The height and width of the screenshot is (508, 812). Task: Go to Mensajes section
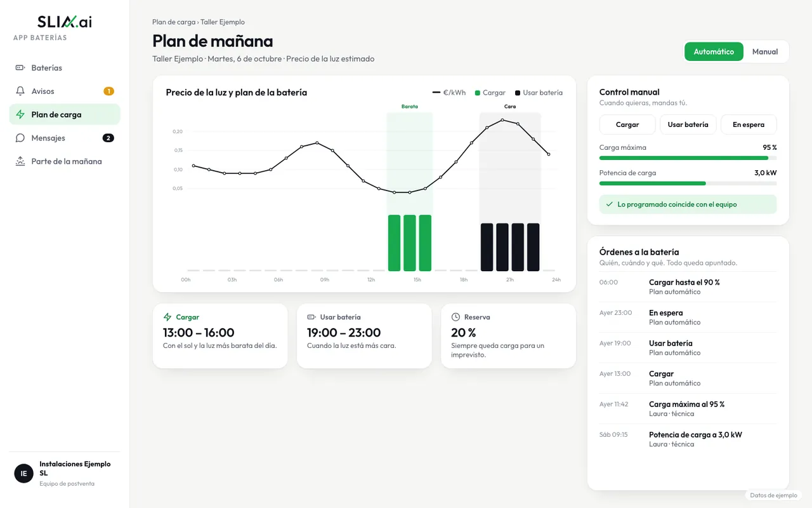[x=65, y=138]
